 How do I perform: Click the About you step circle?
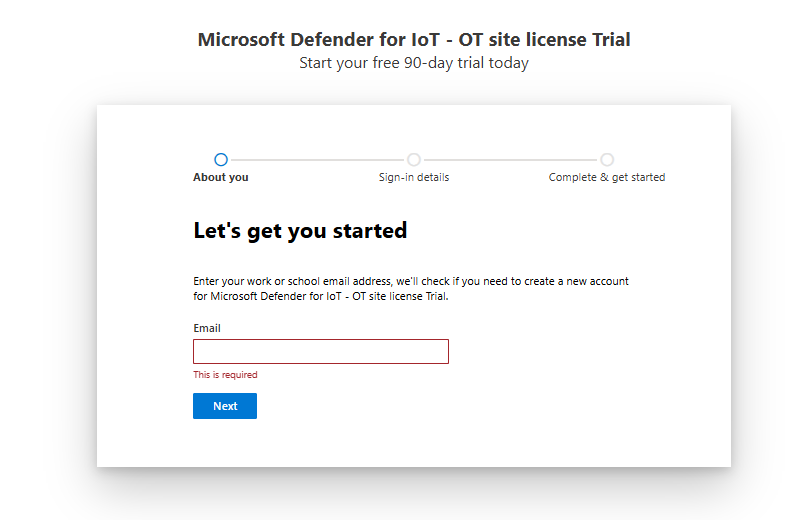pos(221,160)
